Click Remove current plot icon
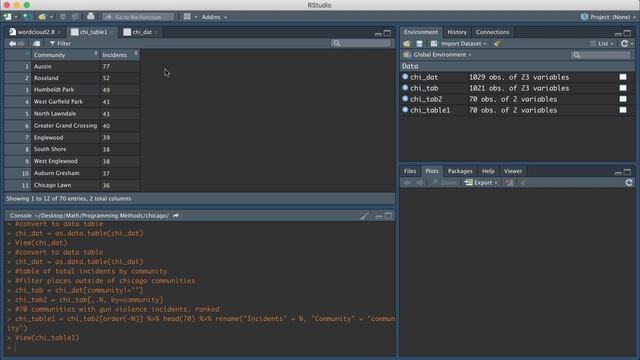The width and height of the screenshot is (640, 360). [509, 182]
